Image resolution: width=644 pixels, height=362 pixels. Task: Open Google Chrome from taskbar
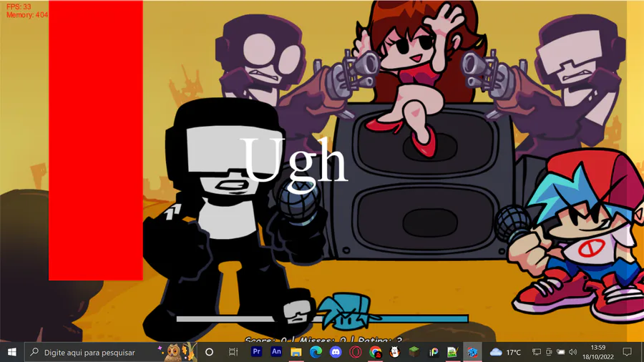375,352
